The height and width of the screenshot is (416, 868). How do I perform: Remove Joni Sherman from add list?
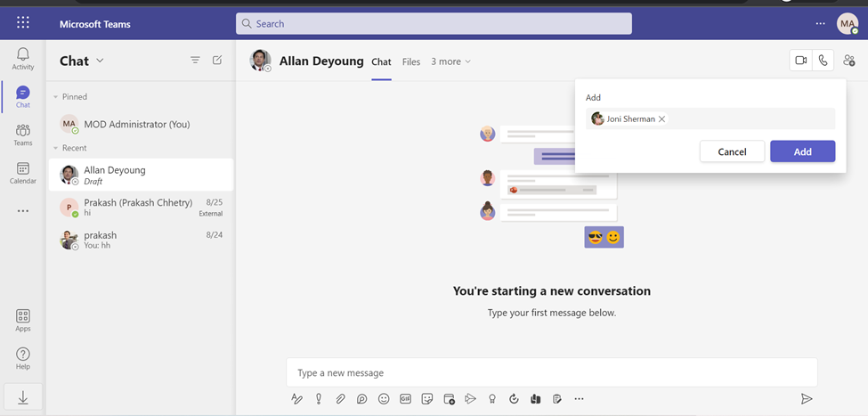click(x=661, y=119)
